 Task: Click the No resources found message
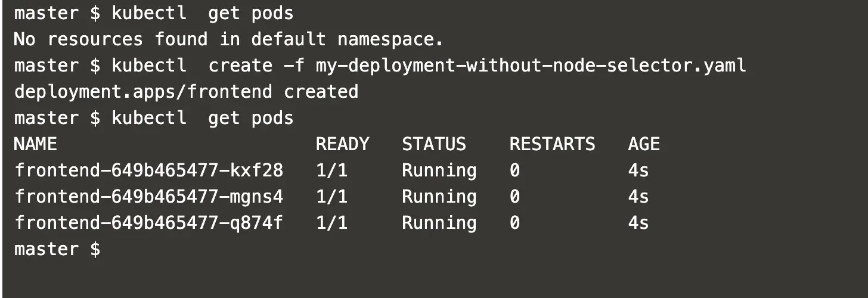(229, 40)
